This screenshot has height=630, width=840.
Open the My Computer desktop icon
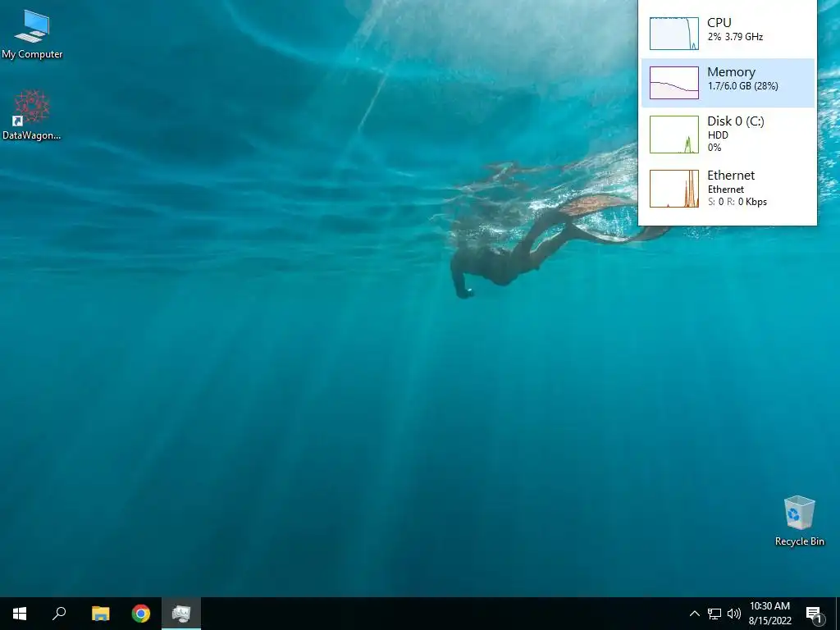pyautogui.click(x=32, y=34)
